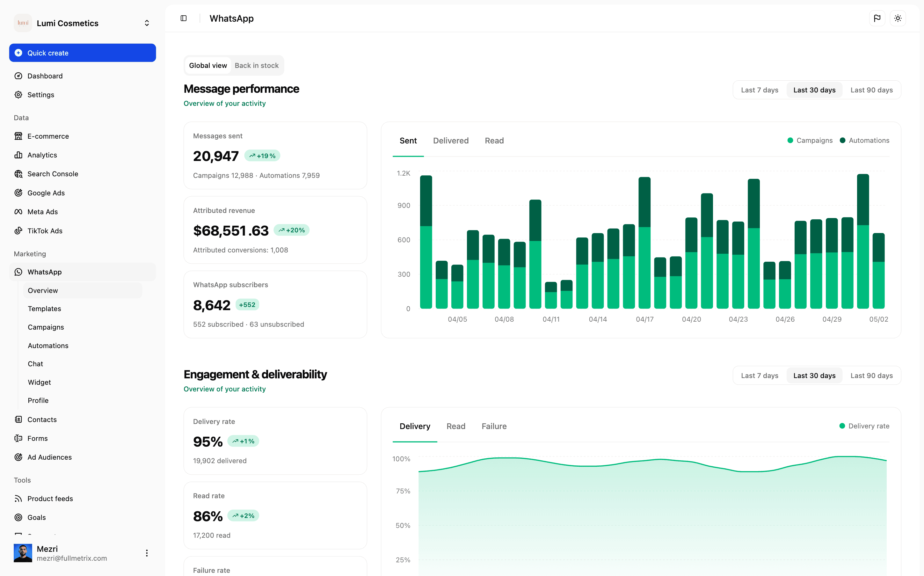Open the Contacts icon in sidebar

18,419
